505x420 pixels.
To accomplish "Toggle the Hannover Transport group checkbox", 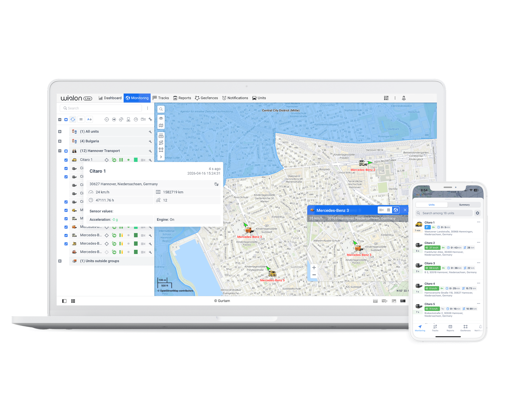I will point(66,151).
